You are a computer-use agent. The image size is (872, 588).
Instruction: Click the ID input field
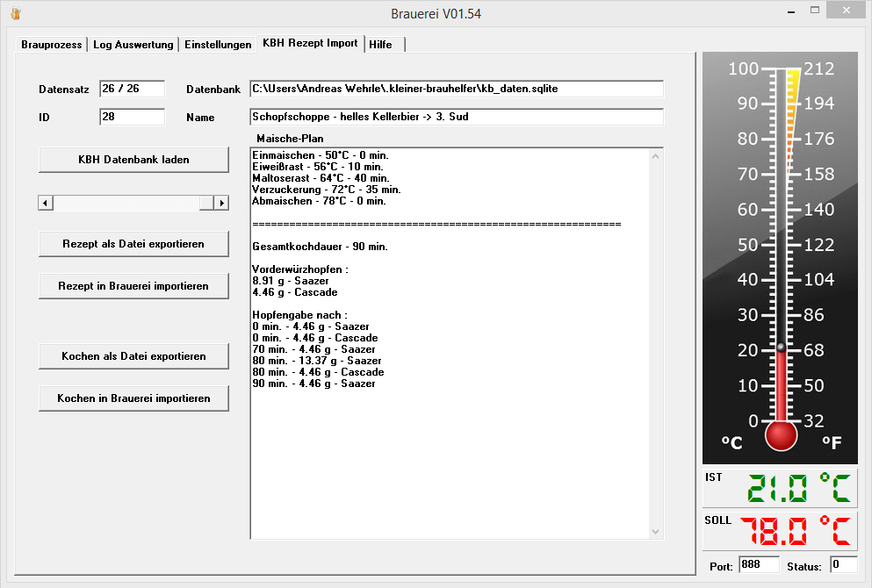click(x=132, y=117)
